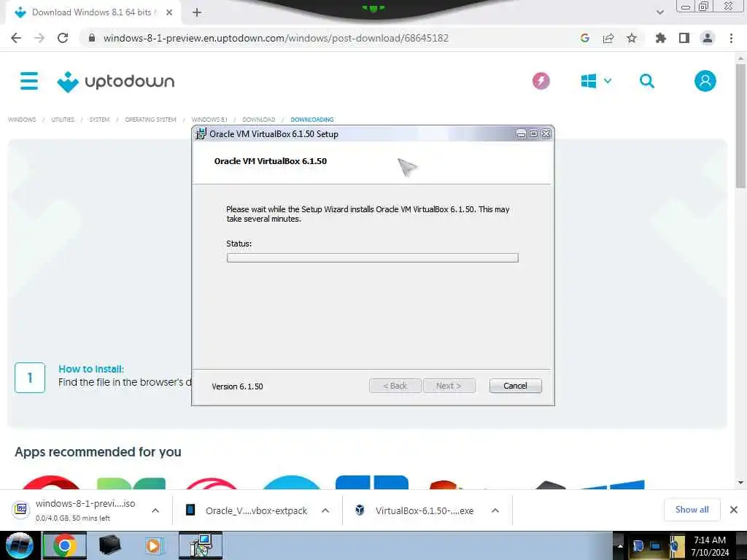This screenshot has height=560, width=747.
Task: Show all downloads
Action: click(692, 510)
